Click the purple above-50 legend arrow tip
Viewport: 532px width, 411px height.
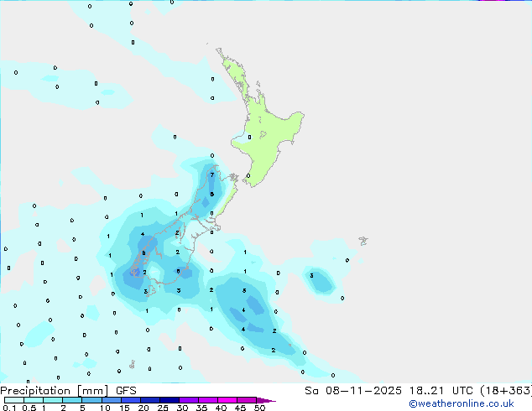pyautogui.click(x=266, y=400)
